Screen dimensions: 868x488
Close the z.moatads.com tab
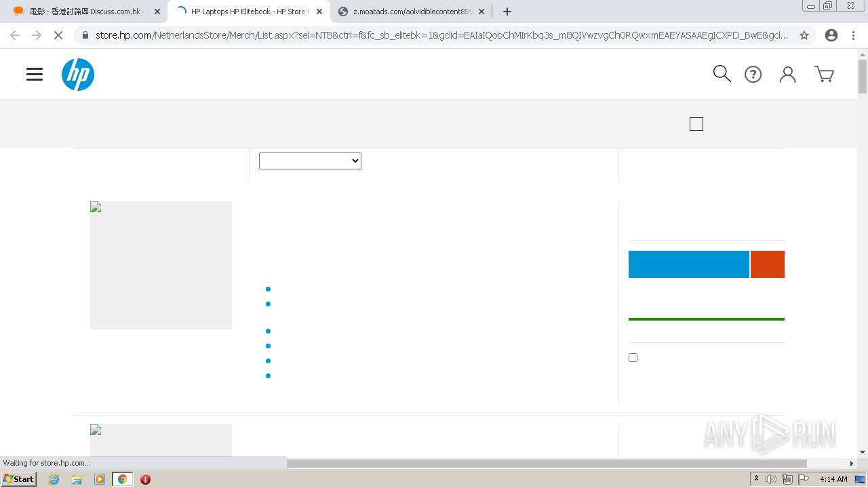tap(481, 12)
